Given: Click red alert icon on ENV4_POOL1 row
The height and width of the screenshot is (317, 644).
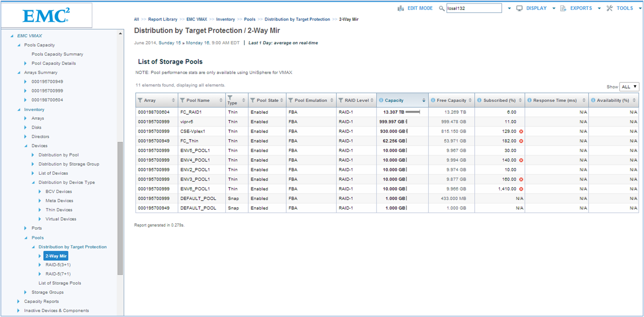Looking at the screenshot, I should (x=521, y=160).
